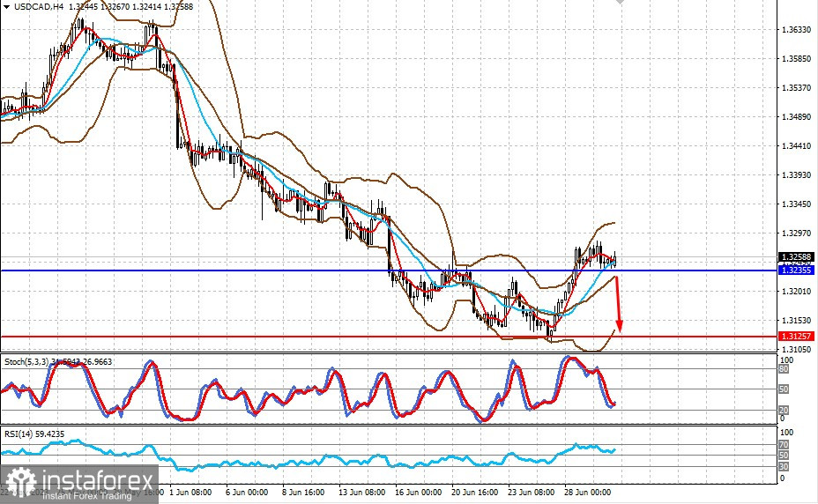This screenshot has height=504, width=818.
Task: Click the 1.33930 price axis label
Action: pyautogui.click(x=796, y=174)
